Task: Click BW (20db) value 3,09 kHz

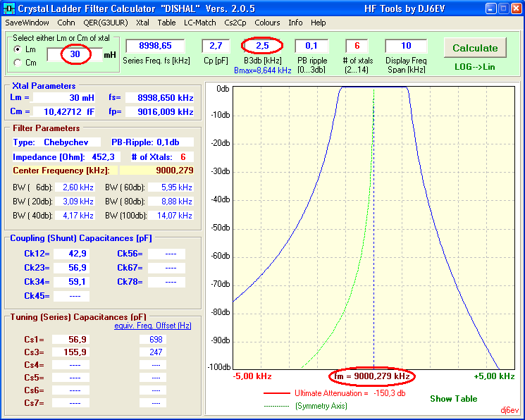Action: [75, 202]
